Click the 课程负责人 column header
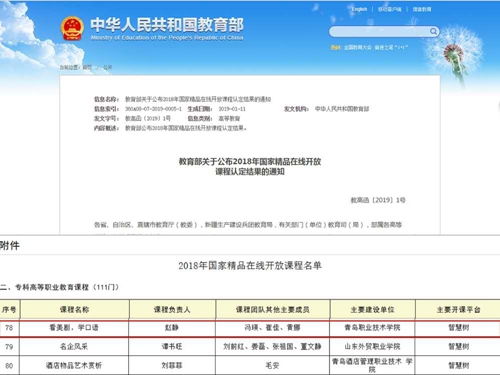Viewport: 500px width, 375px height. [172, 309]
